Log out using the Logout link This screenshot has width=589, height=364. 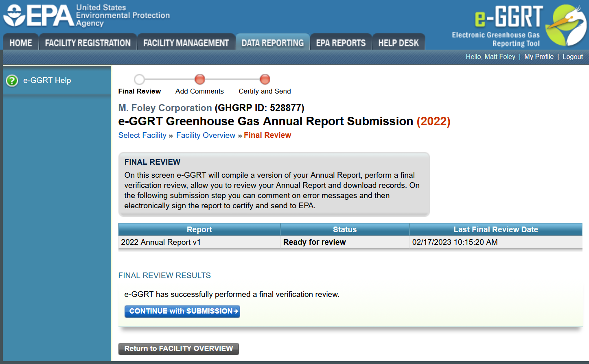click(573, 57)
